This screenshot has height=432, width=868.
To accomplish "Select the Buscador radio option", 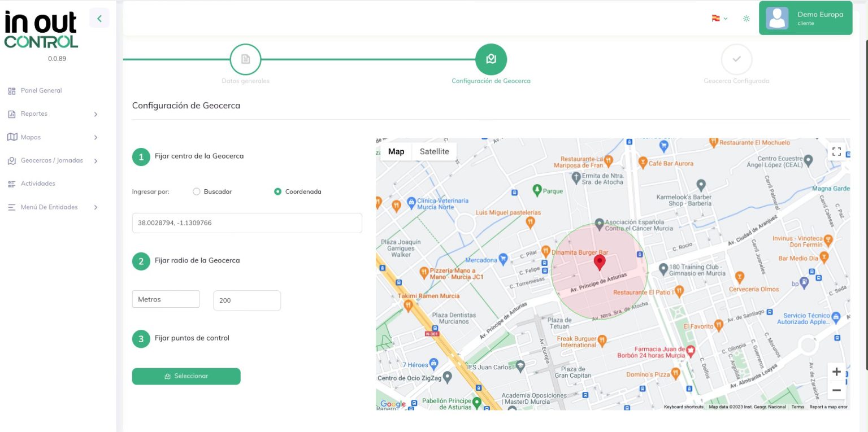I will (x=197, y=191).
